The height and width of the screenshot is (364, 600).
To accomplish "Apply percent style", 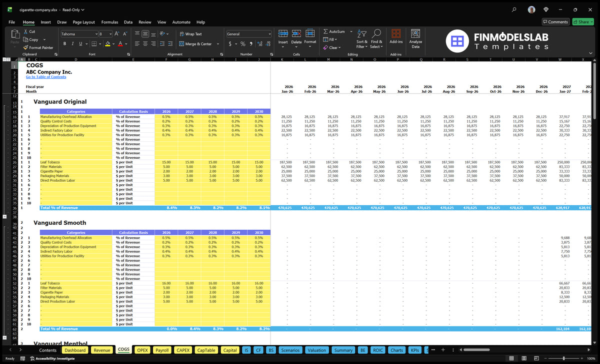I will (x=243, y=44).
